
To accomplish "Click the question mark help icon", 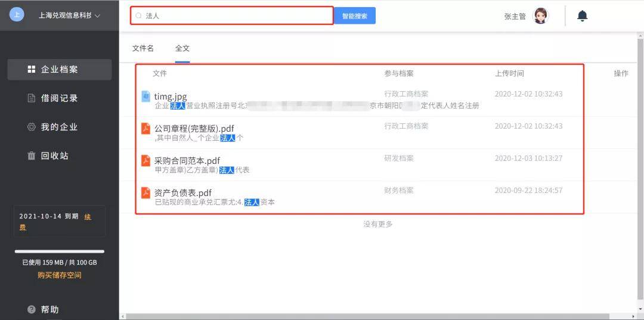I will click(31, 310).
